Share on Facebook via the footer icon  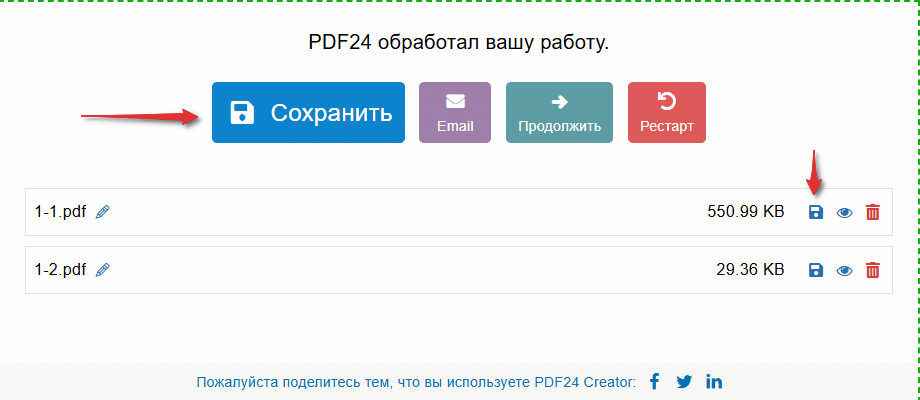(x=655, y=382)
